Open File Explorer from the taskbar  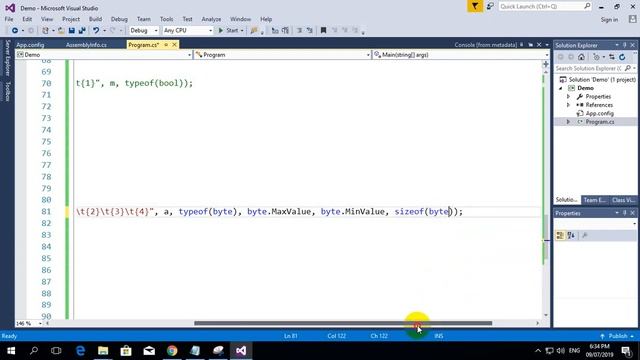coord(103,351)
